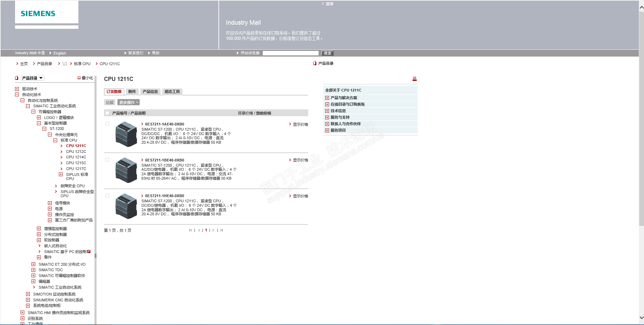The height and width of the screenshot is (325, 644).
Task: Click the arrow icon before 嵌入式自动化
Action: [x=40, y=246]
